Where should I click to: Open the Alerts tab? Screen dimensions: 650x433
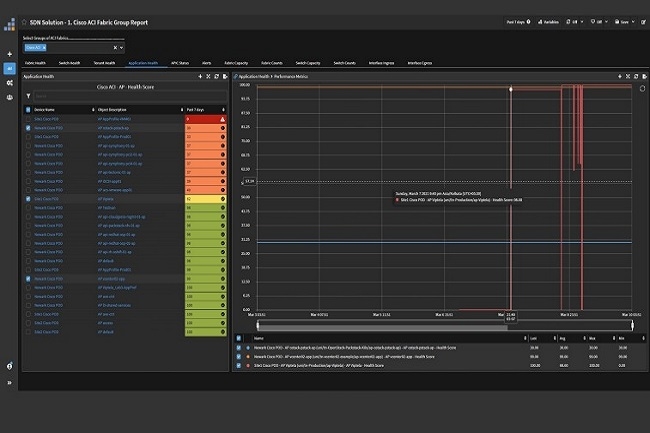(x=206, y=63)
